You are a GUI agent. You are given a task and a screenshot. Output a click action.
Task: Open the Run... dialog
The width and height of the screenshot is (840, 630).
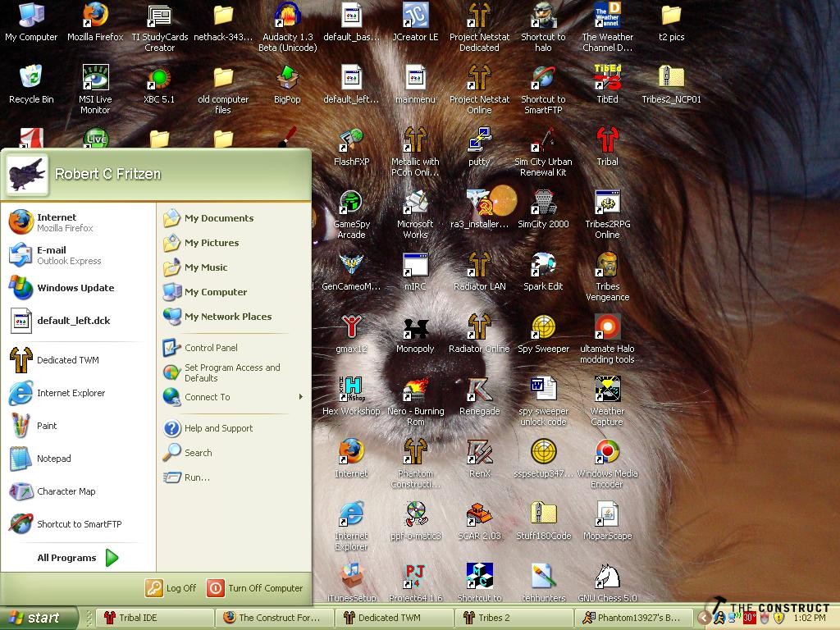[233, 477]
